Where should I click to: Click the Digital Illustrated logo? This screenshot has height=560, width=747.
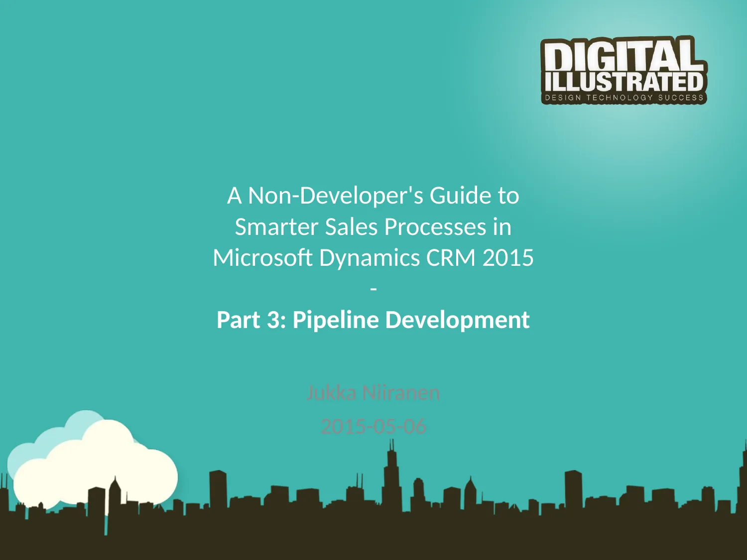623,70
